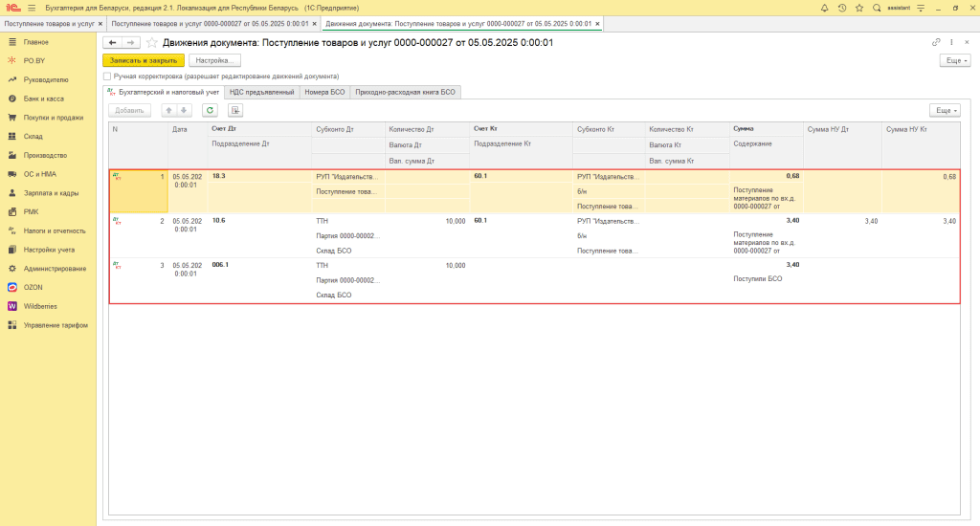
Task: Switch to Бухгалтерский и налоговый учет tab
Action: click(164, 92)
